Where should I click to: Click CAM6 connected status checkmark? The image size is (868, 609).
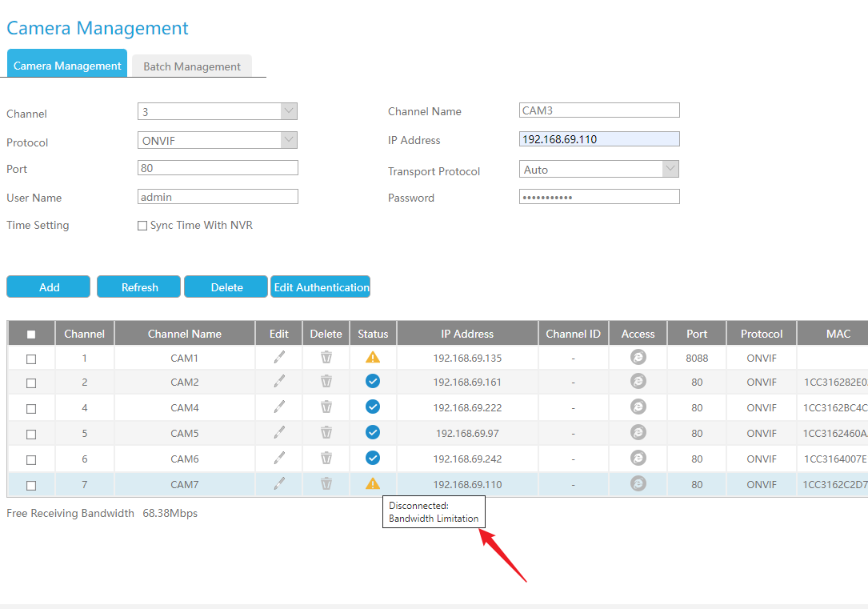point(373,457)
